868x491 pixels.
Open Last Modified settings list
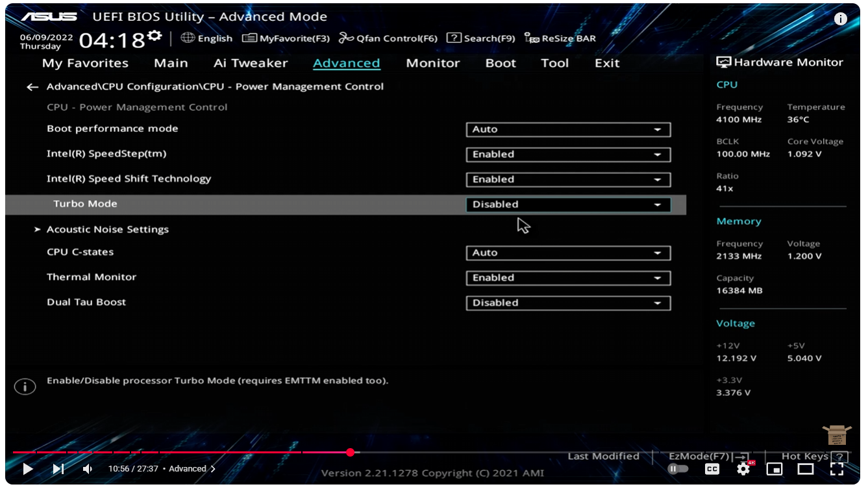tap(603, 457)
